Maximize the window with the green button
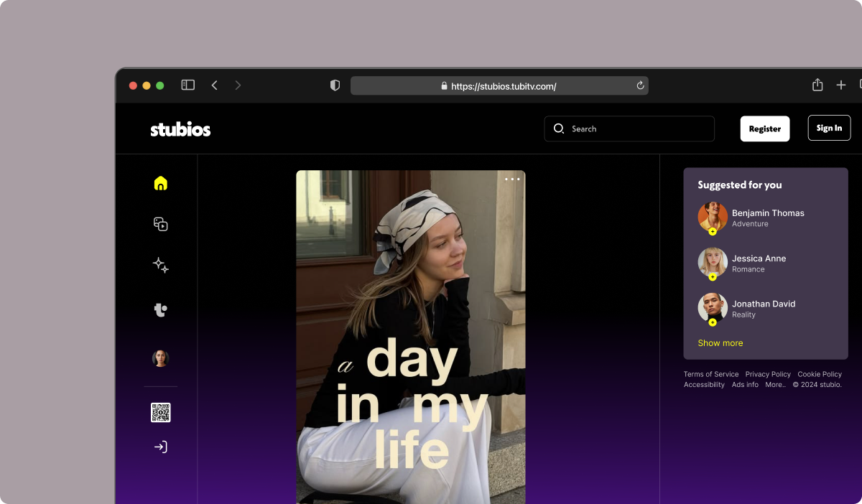The height and width of the screenshot is (504, 862). coord(160,85)
